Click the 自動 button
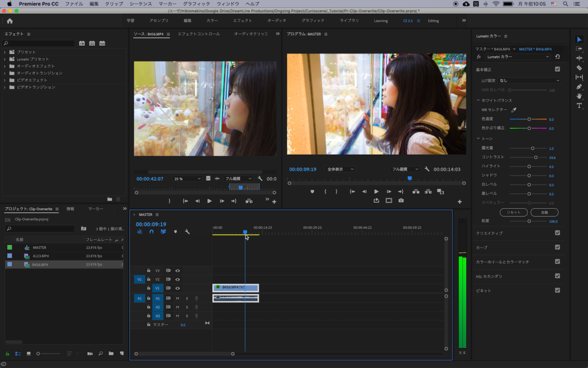This screenshot has width=588, height=368. (544, 212)
